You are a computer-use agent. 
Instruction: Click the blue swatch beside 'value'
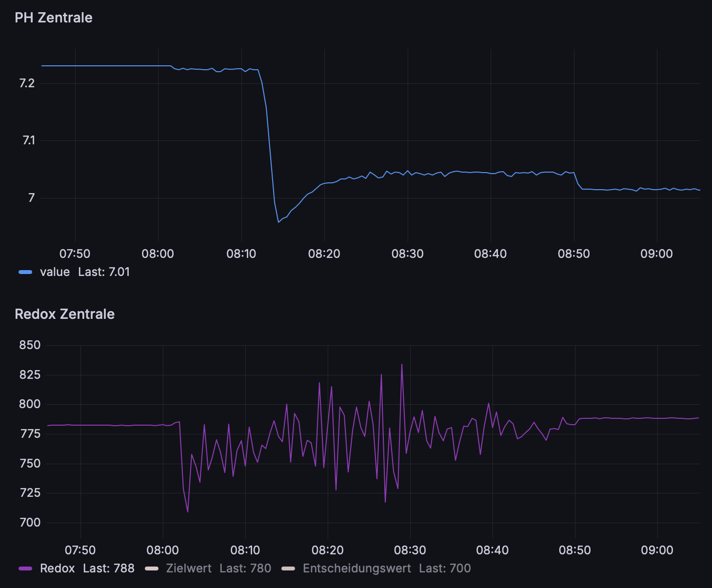[25, 272]
